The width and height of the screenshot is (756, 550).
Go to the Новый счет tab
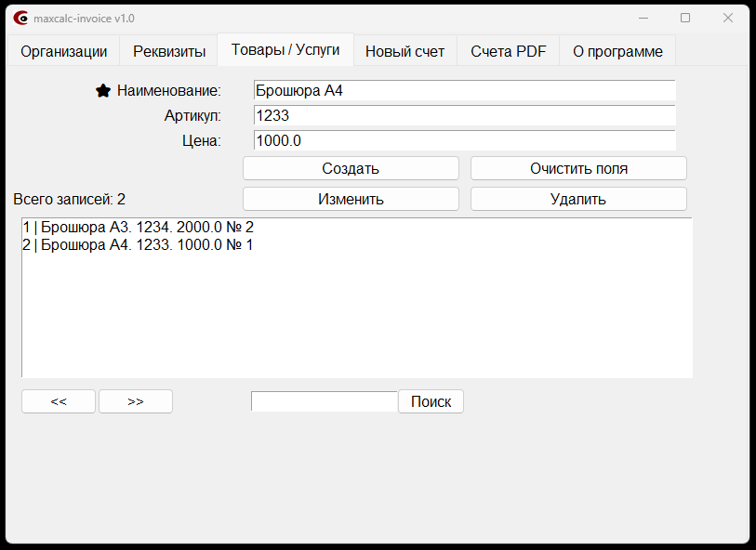point(405,51)
